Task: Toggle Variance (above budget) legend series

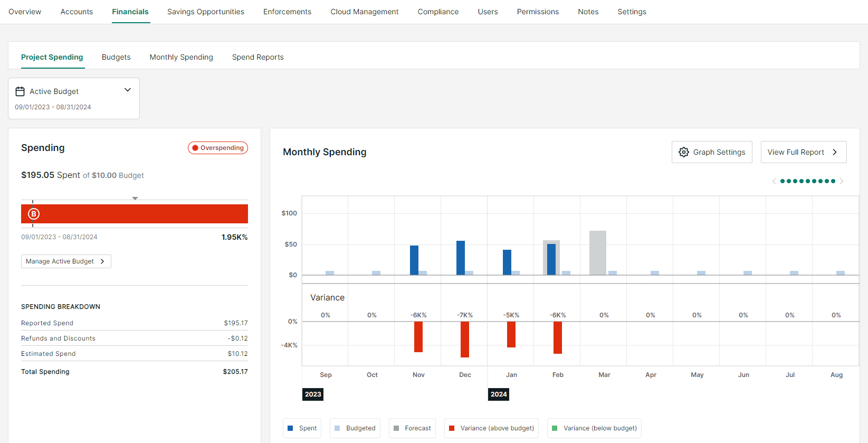Action: click(491, 428)
